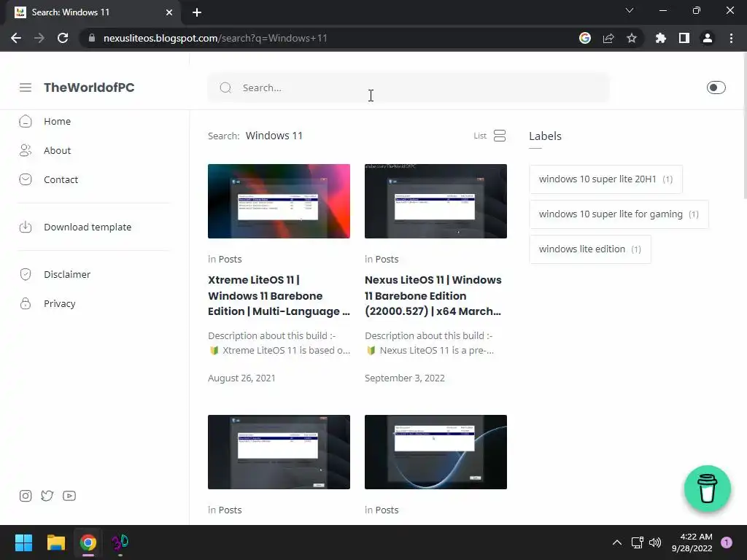The height and width of the screenshot is (560, 747).
Task: Open tab search dropdown arrow
Action: point(630,10)
